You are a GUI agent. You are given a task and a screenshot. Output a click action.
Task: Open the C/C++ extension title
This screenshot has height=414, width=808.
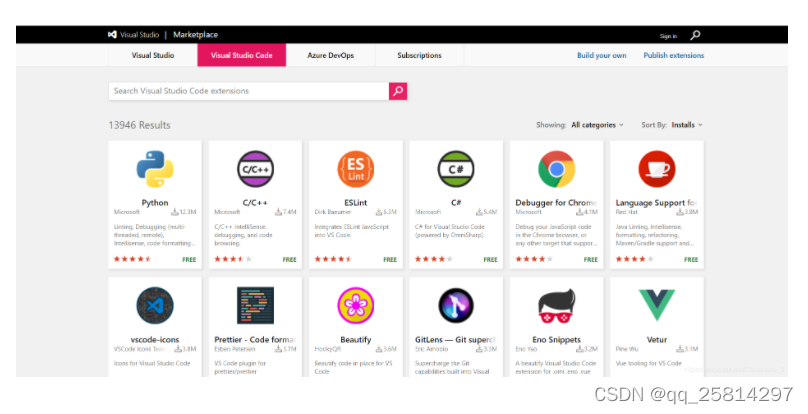click(x=256, y=203)
